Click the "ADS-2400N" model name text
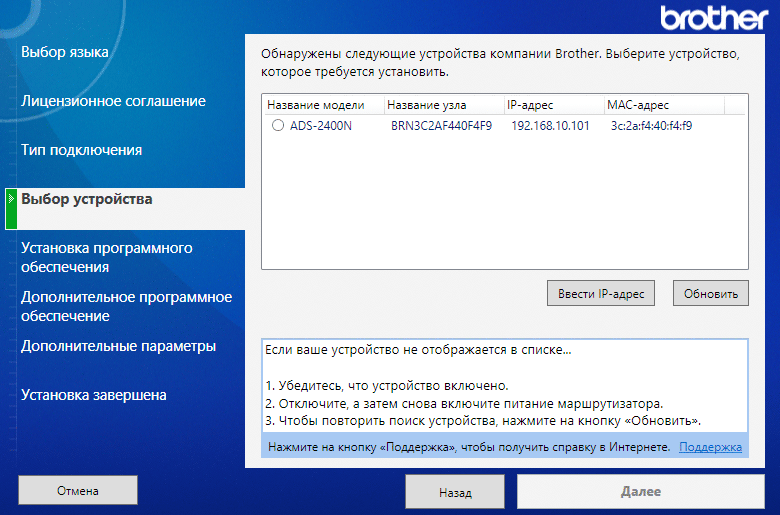780x515 pixels. click(321, 125)
